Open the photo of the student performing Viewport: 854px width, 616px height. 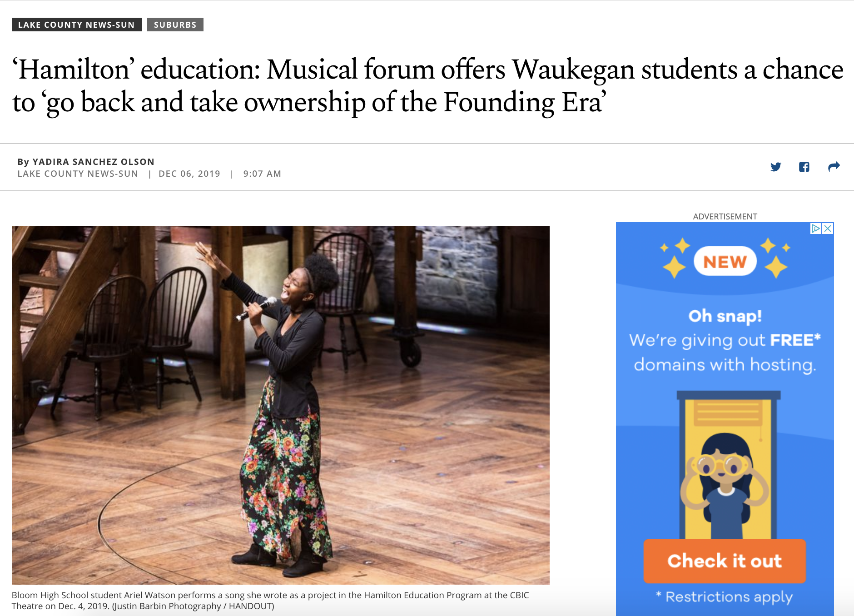tap(280, 404)
